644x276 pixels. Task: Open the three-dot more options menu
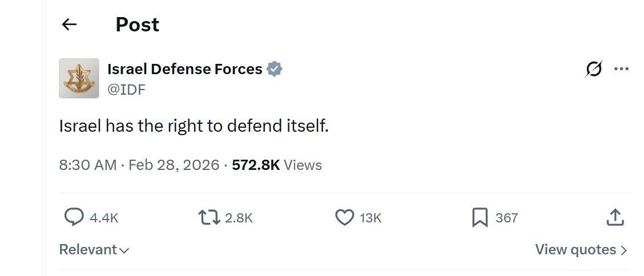621,70
